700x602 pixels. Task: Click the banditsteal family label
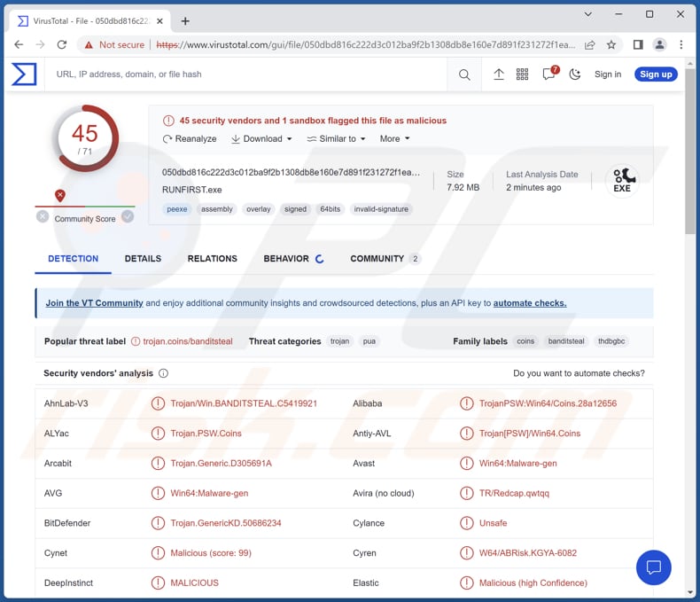pyautogui.click(x=566, y=341)
